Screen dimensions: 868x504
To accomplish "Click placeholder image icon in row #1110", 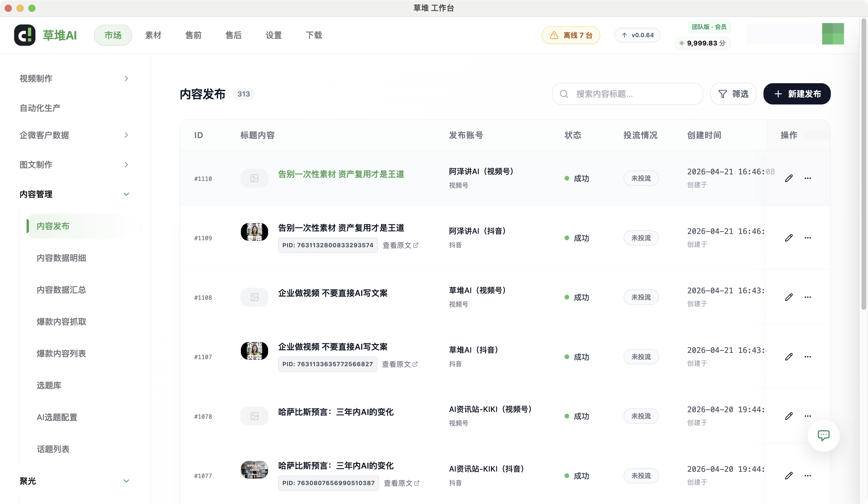I will [x=254, y=178].
